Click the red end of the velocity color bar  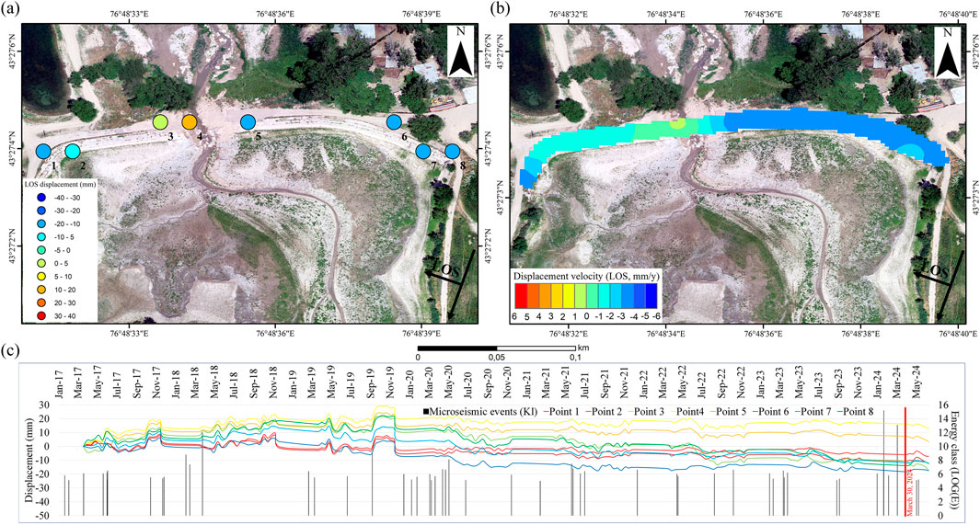click(x=520, y=297)
